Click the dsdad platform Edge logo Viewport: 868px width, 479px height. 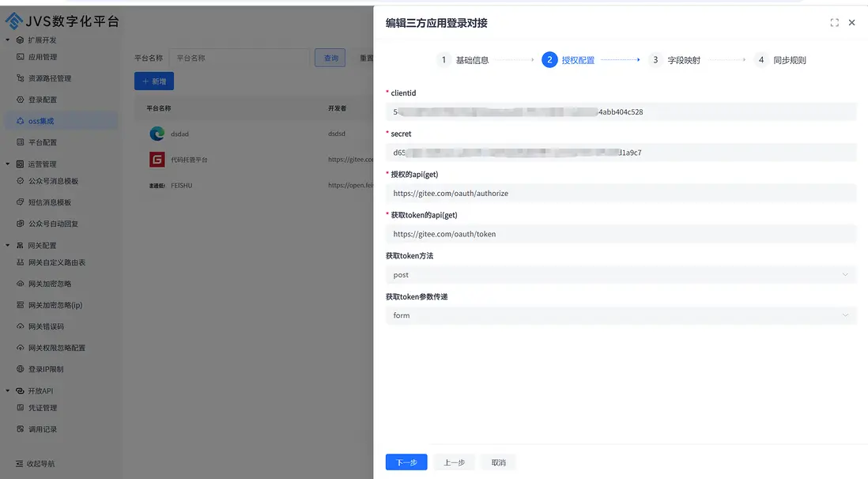157,134
